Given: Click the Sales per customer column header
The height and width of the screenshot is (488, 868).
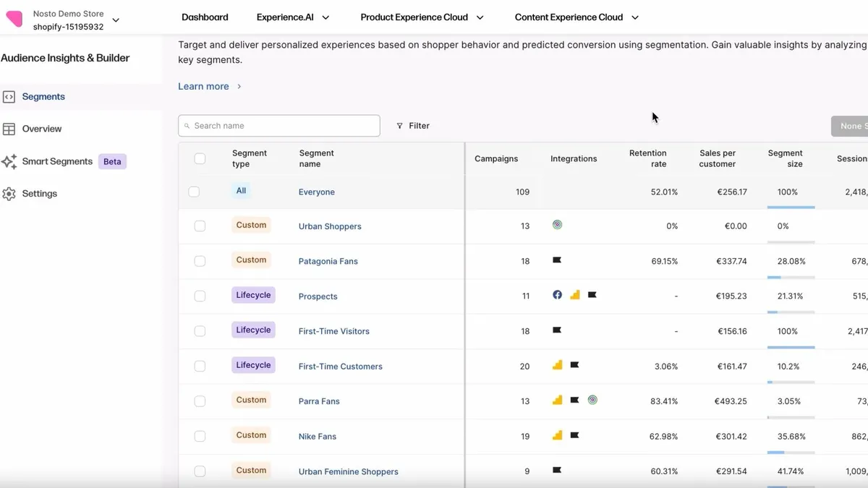Looking at the screenshot, I should tap(718, 158).
